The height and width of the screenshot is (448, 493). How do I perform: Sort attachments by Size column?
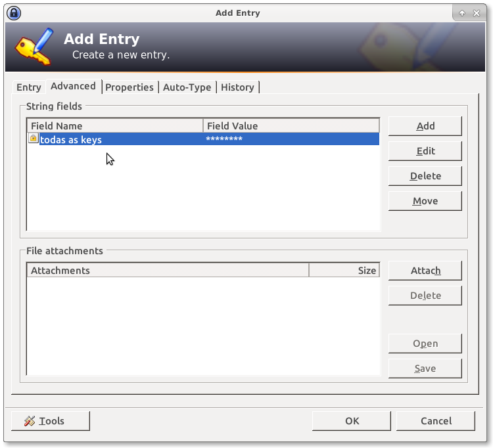pos(344,271)
